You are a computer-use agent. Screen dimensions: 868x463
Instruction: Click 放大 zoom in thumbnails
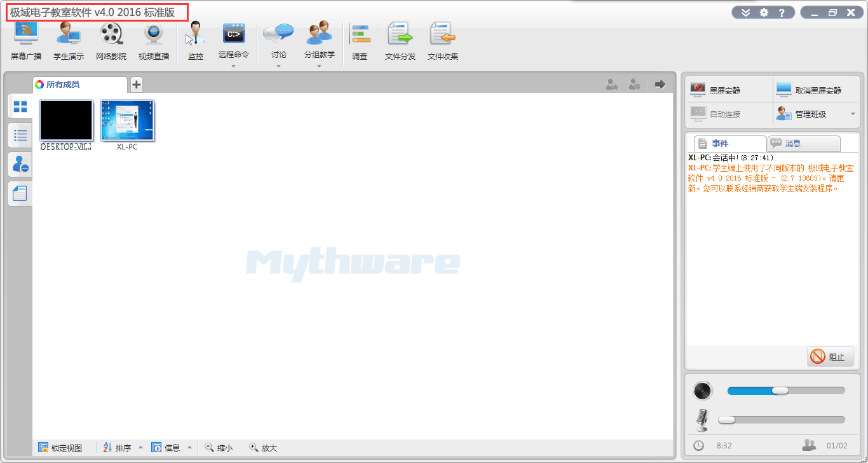coord(263,448)
